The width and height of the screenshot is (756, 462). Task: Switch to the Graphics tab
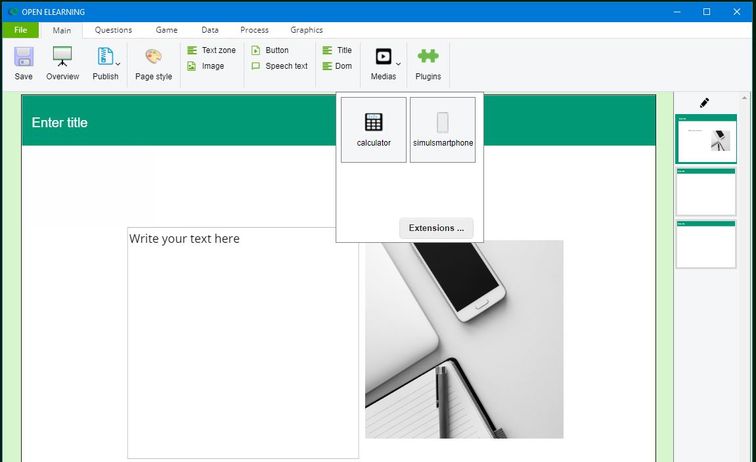click(306, 30)
